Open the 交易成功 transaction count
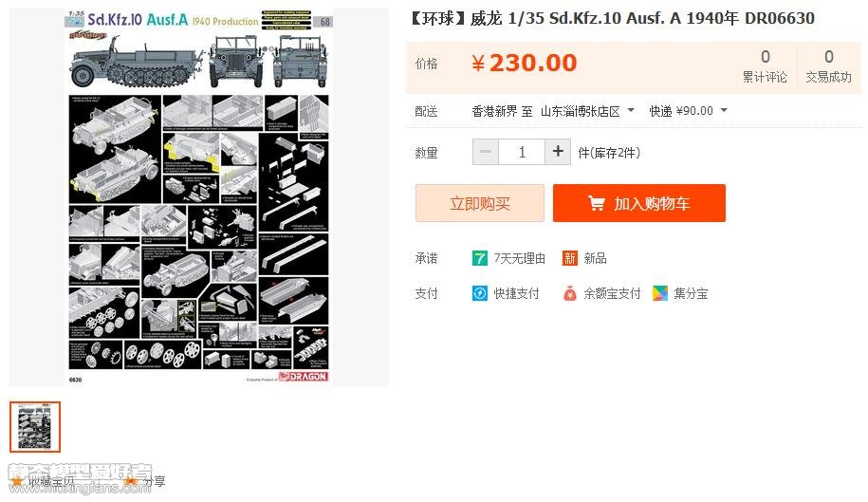868x502 pixels. pos(828,66)
